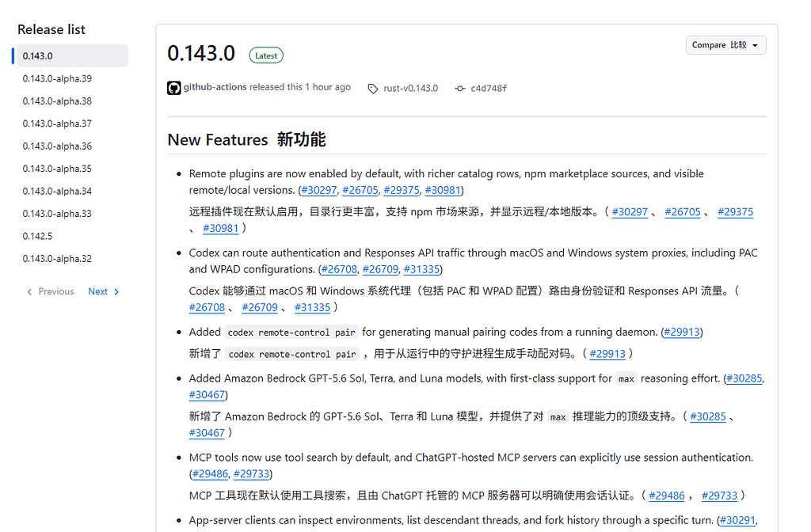
Task: Open #29733 in Chinese MCP tools line
Action: click(x=719, y=496)
